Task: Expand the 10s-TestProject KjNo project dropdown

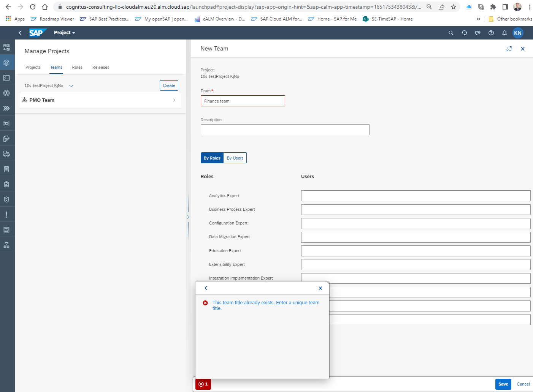Action: [71, 86]
